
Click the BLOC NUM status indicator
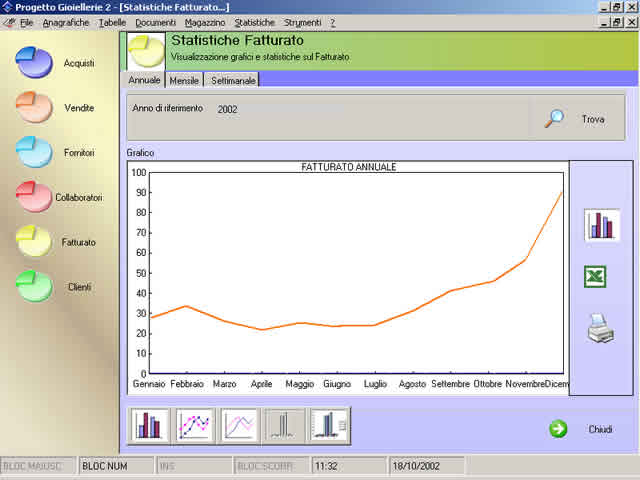pos(104,466)
